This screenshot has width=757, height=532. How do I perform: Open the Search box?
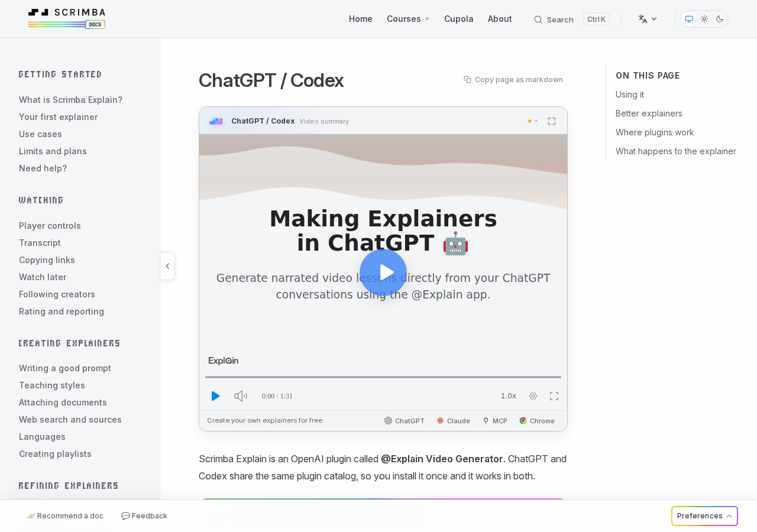(x=571, y=19)
